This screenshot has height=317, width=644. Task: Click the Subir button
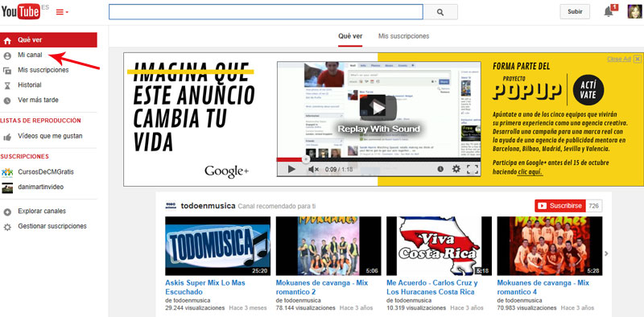coord(575,12)
